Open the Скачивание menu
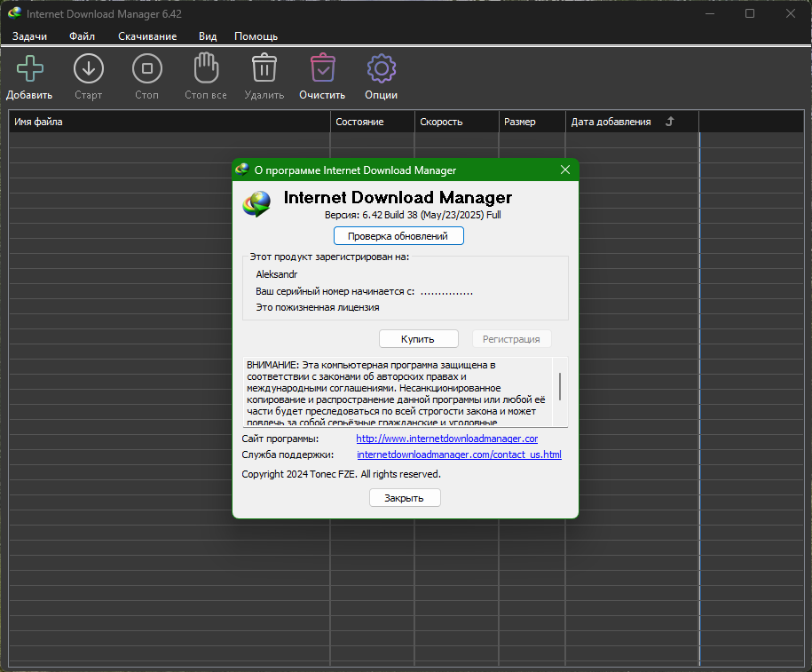The image size is (812, 672). coord(147,36)
